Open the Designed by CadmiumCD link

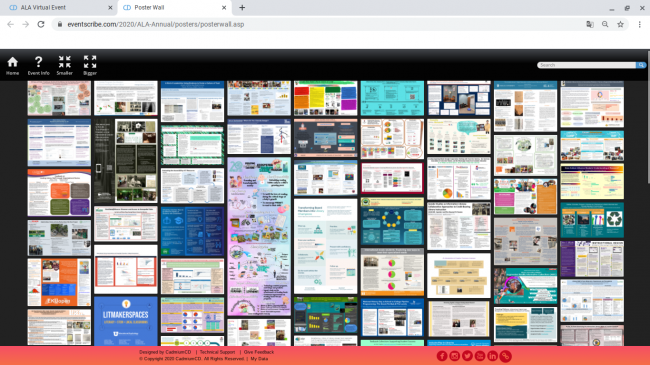point(165,352)
